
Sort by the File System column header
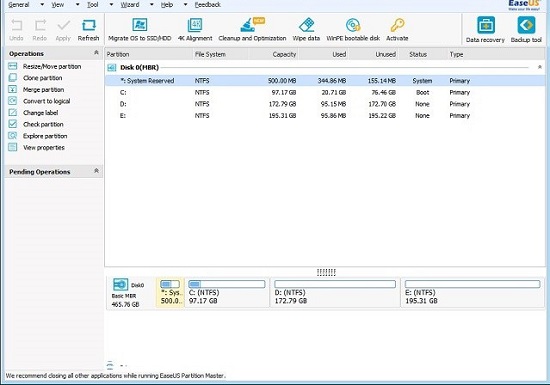pyautogui.click(x=221, y=54)
